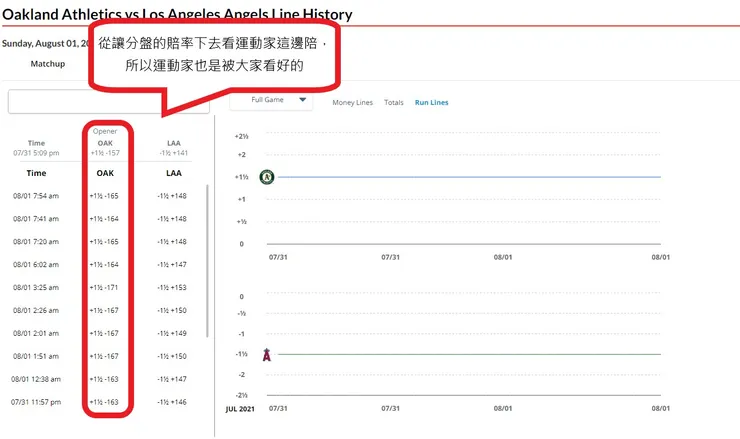This screenshot has height=439, width=740.
Task: Click the JUL 2021 chart label
Action: 240,409
